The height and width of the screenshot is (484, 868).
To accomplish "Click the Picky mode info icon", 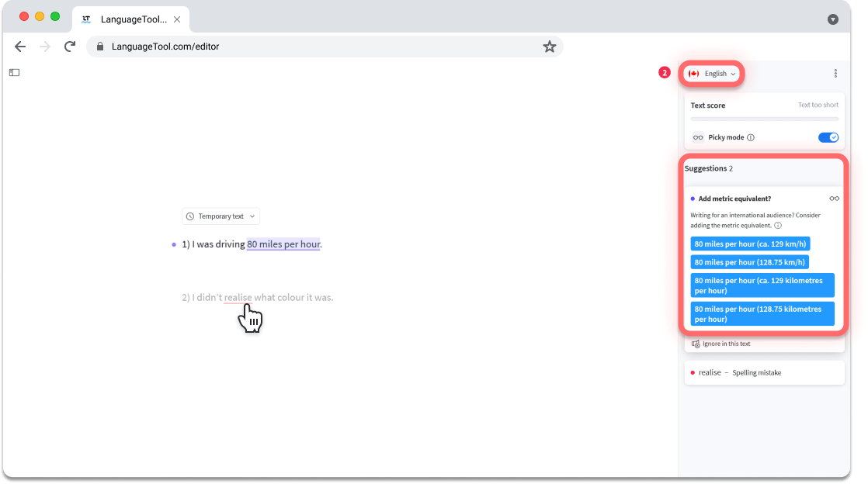I will (x=751, y=137).
